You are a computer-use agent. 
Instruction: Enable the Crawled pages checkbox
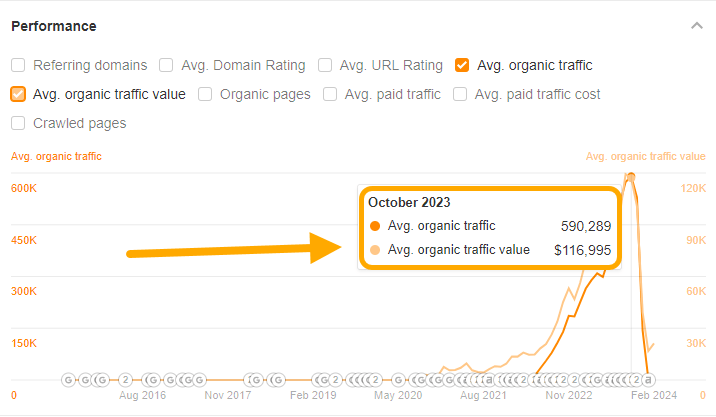tap(19, 124)
